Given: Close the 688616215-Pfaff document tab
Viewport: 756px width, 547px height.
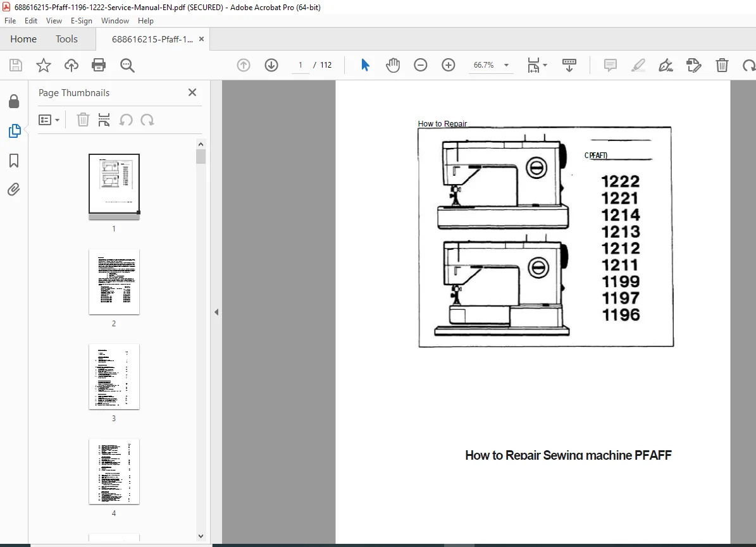Looking at the screenshot, I should (x=202, y=39).
